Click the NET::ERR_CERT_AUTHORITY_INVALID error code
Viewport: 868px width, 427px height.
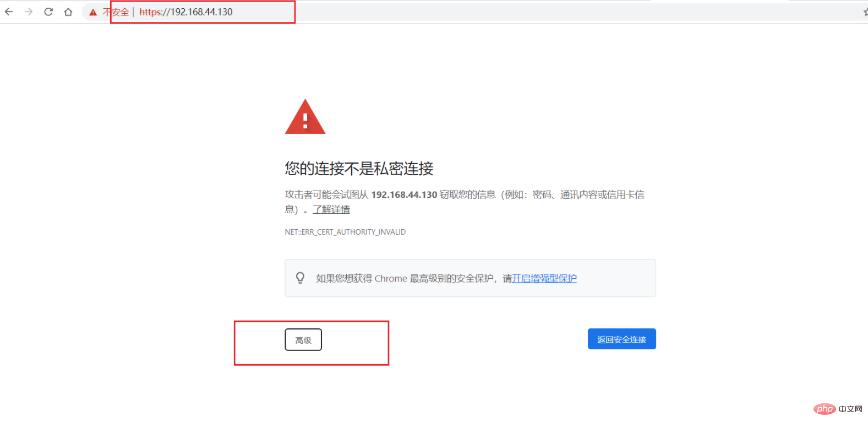[345, 232]
